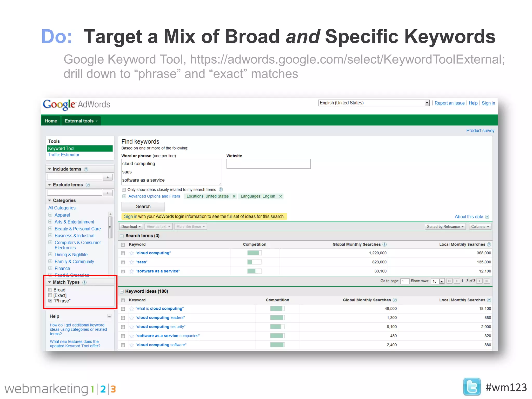
Task: Select Keyword Tool in Tools
Action: pos(80,148)
